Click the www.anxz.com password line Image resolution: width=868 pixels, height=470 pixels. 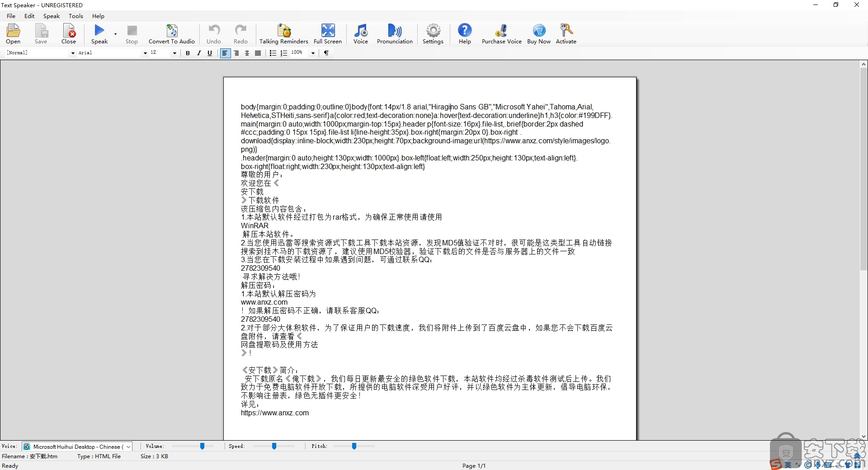tap(264, 302)
